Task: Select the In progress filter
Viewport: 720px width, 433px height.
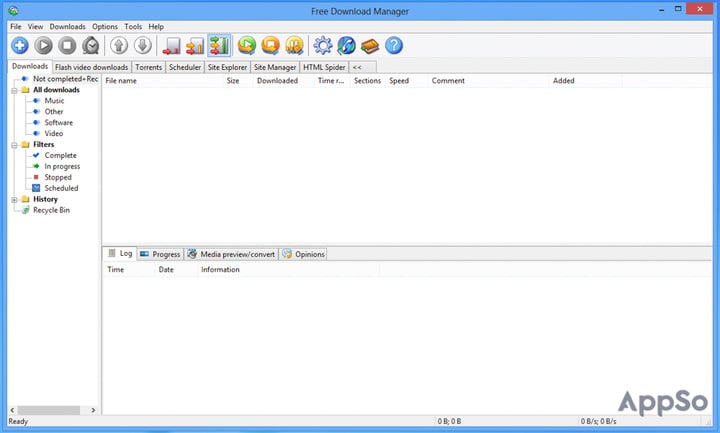Action: (x=61, y=166)
